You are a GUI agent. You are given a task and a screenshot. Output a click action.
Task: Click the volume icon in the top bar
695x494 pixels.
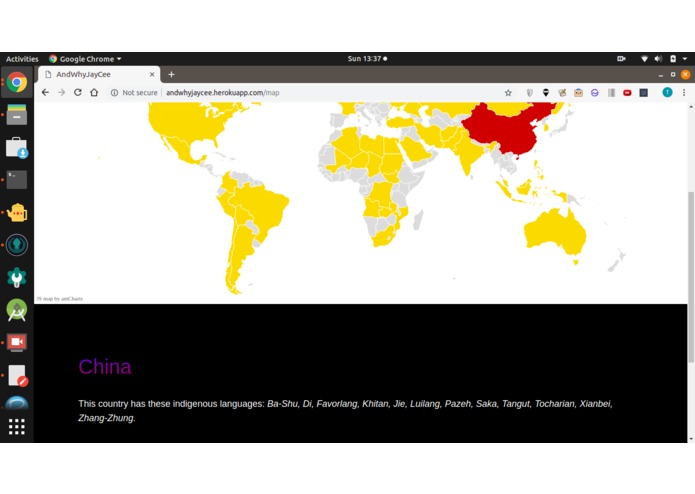pos(658,58)
